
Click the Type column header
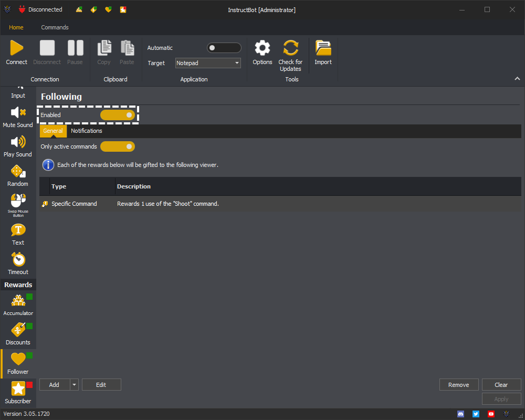[82, 186]
